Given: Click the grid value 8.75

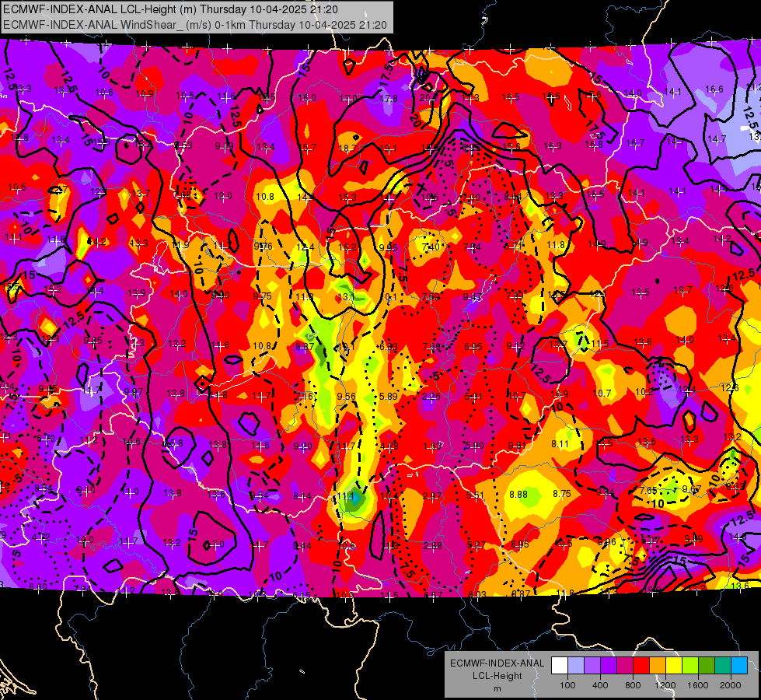Looking at the screenshot, I should [x=562, y=494].
